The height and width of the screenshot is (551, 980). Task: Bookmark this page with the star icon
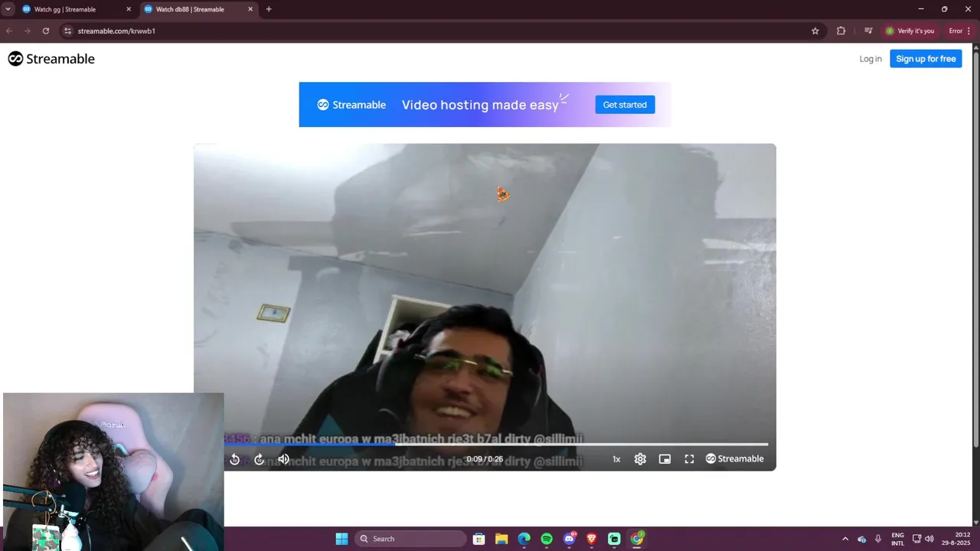815,31
